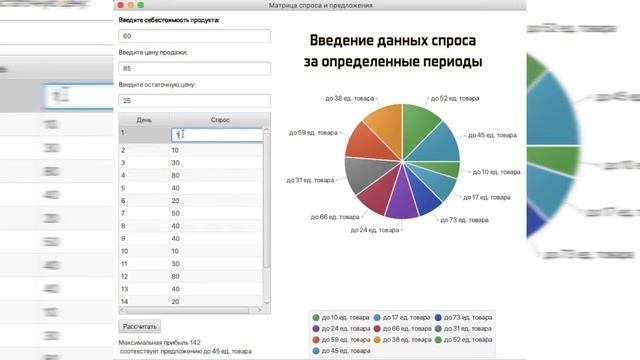This screenshot has width=640, height=360.
Task: Click demand value 20 in day 6 row
Action: tap(176, 201)
